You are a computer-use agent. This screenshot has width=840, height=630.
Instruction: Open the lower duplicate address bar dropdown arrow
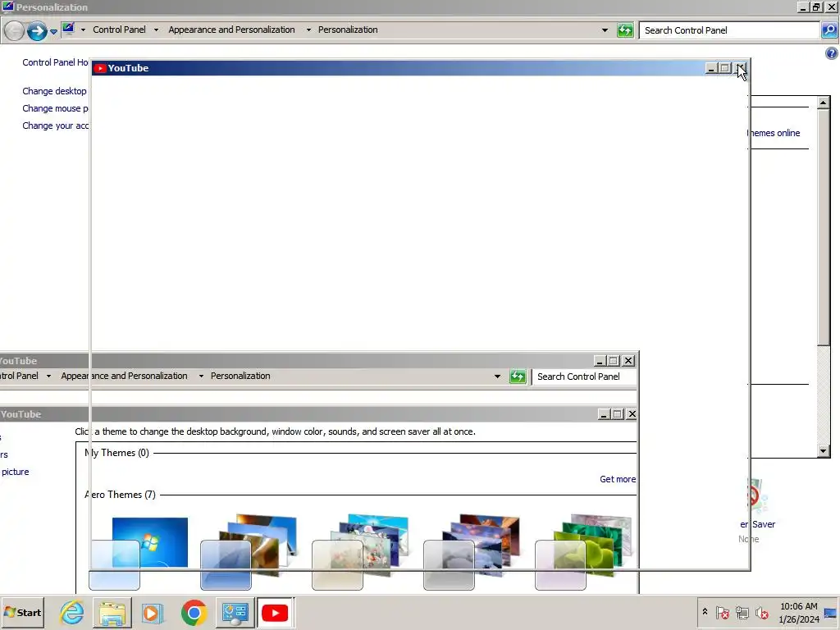(497, 377)
